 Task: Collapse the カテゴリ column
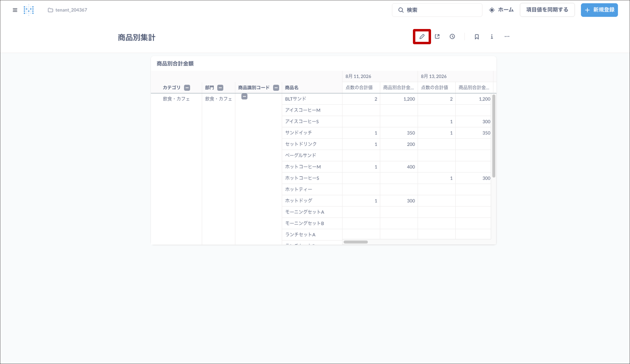point(187,88)
